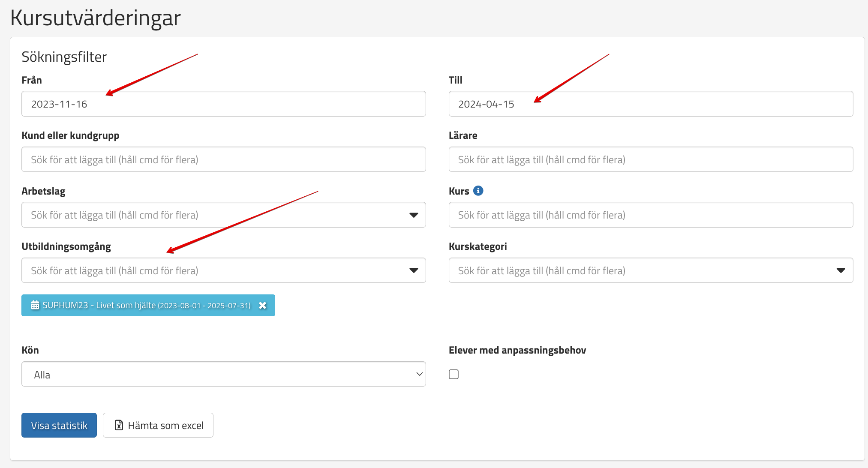Image resolution: width=868 pixels, height=468 pixels.
Task: Focus the Kund eller kundgrupp search field
Action: [x=223, y=159]
